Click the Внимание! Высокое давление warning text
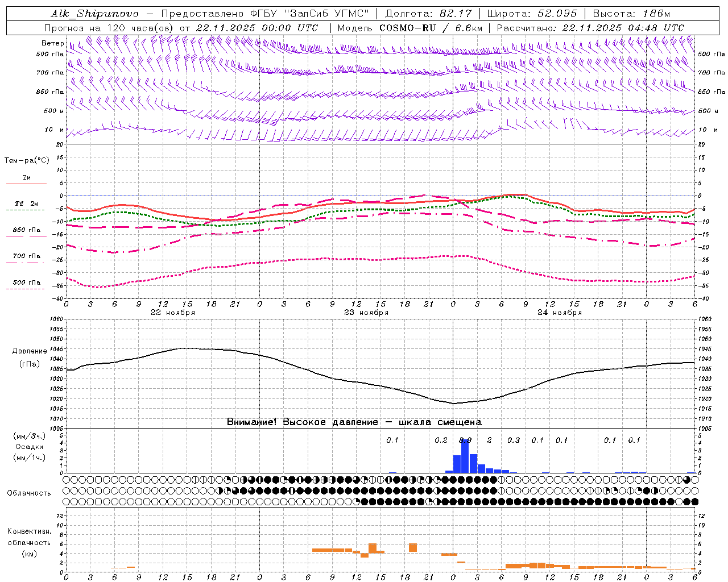 pos(354,422)
